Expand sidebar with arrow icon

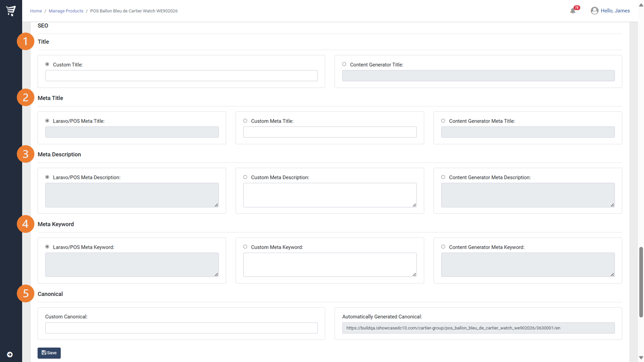point(10,354)
